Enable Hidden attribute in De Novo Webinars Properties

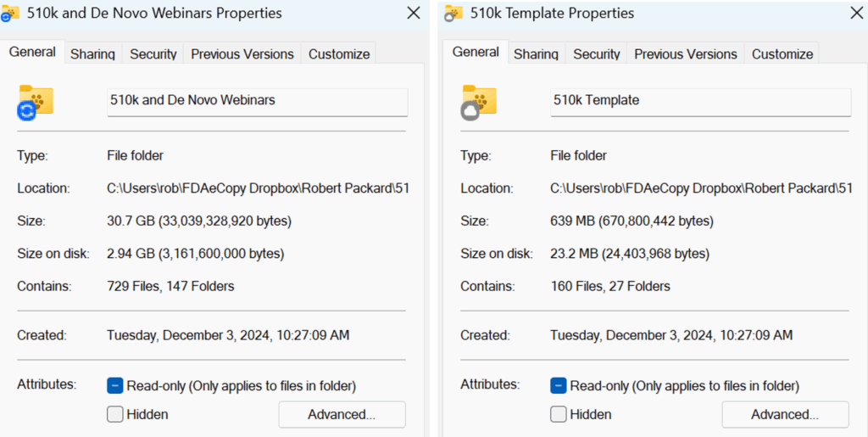pyautogui.click(x=115, y=415)
